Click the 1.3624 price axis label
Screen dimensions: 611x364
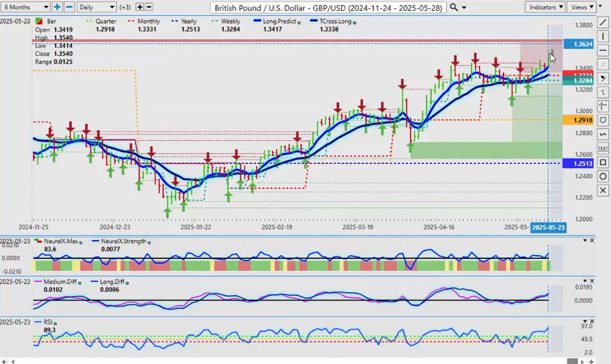(578, 44)
